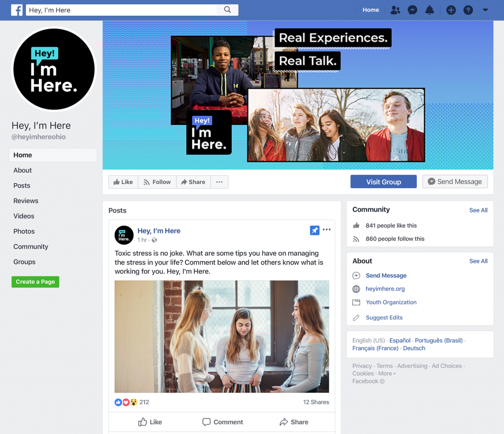Open the cover photo image
Viewport: 504px width, 434px height.
tap(298, 95)
